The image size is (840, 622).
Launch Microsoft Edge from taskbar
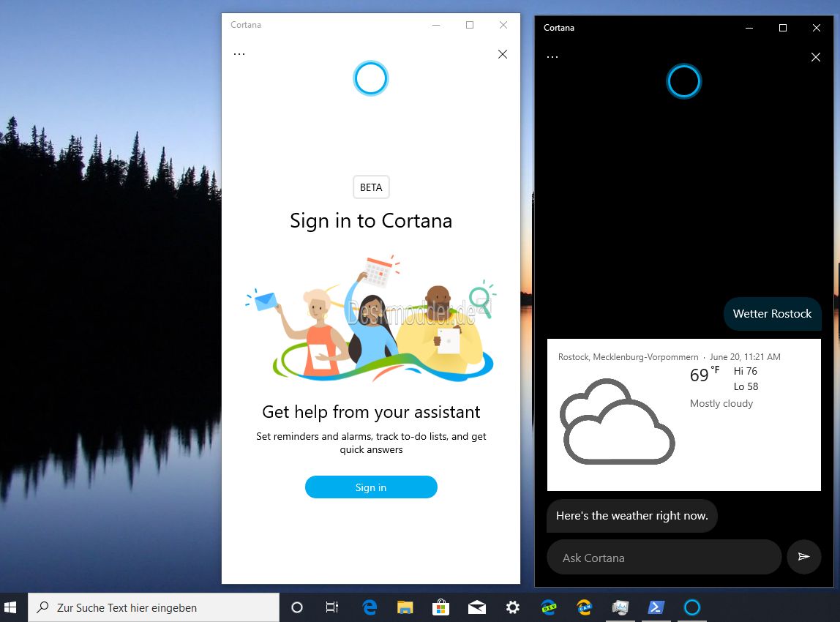coord(370,607)
